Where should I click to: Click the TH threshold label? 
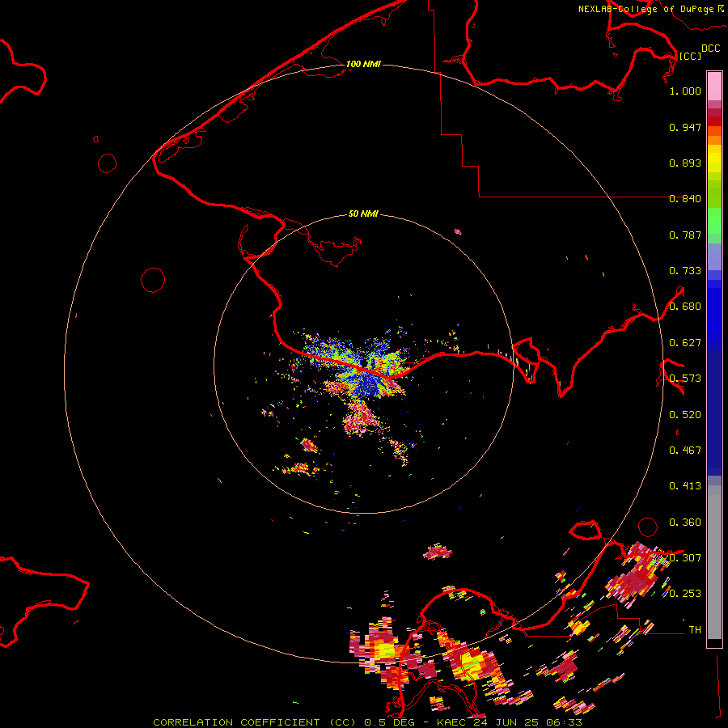[x=695, y=630]
